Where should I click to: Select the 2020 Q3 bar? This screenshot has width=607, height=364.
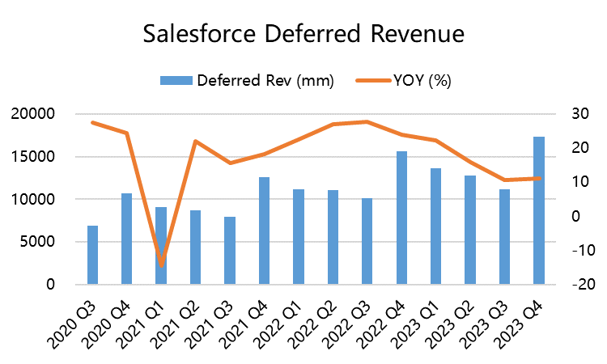coord(92,255)
